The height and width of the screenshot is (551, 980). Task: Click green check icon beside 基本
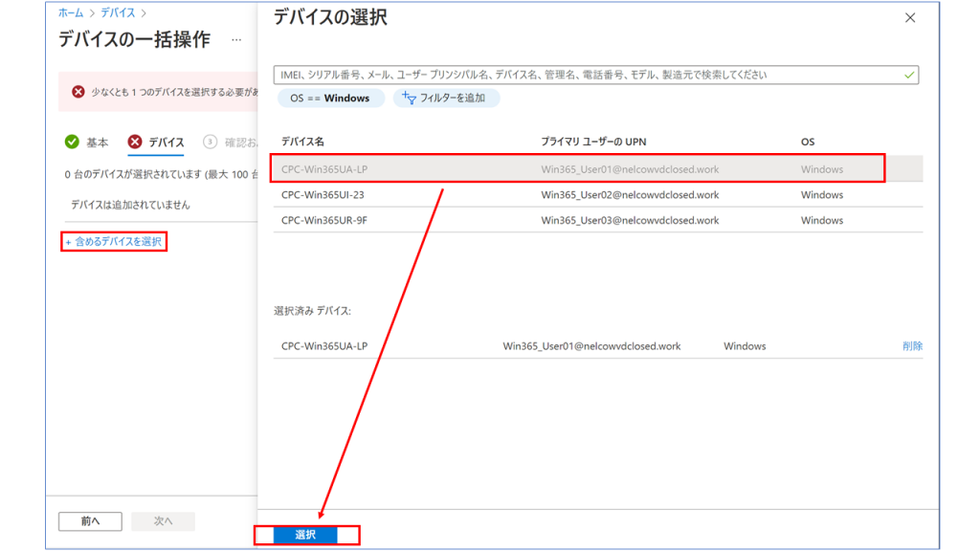pos(72,142)
